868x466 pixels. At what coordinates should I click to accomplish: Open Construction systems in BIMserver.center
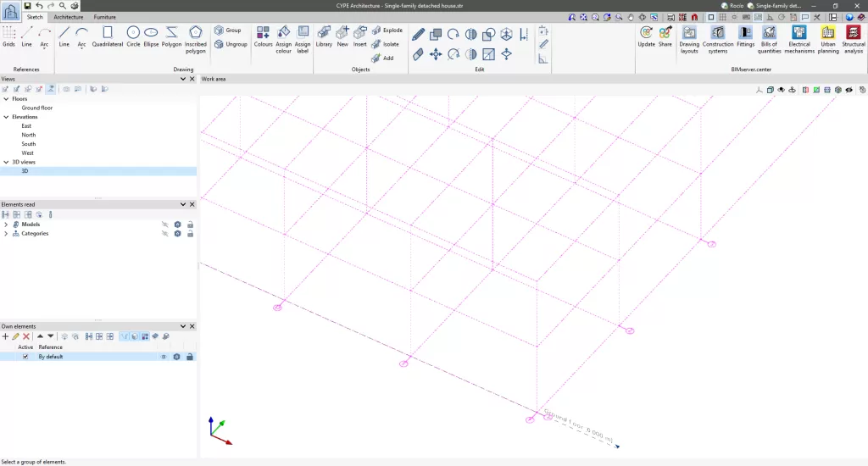click(718, 39)
